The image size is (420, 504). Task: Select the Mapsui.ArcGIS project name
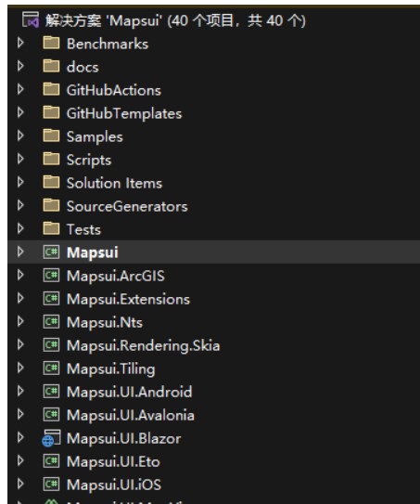116,276
